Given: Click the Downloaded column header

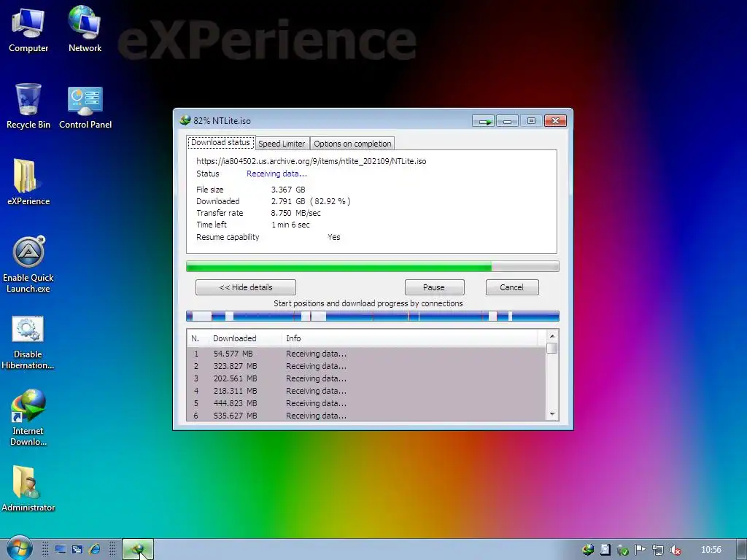Looking at the screenshot, I should click(245, 338).
